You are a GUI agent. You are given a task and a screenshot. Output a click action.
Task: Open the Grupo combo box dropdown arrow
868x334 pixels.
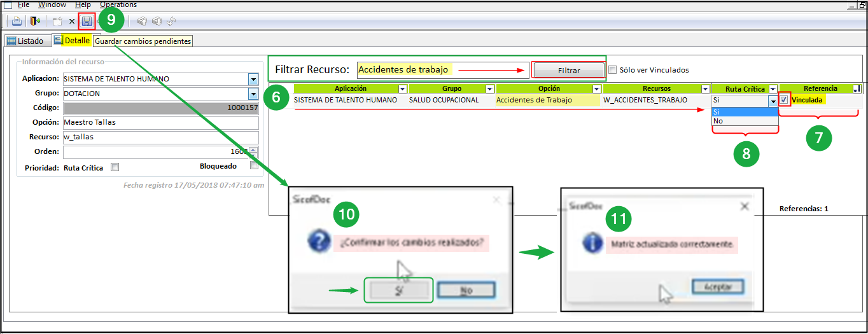tap(253, 94)
